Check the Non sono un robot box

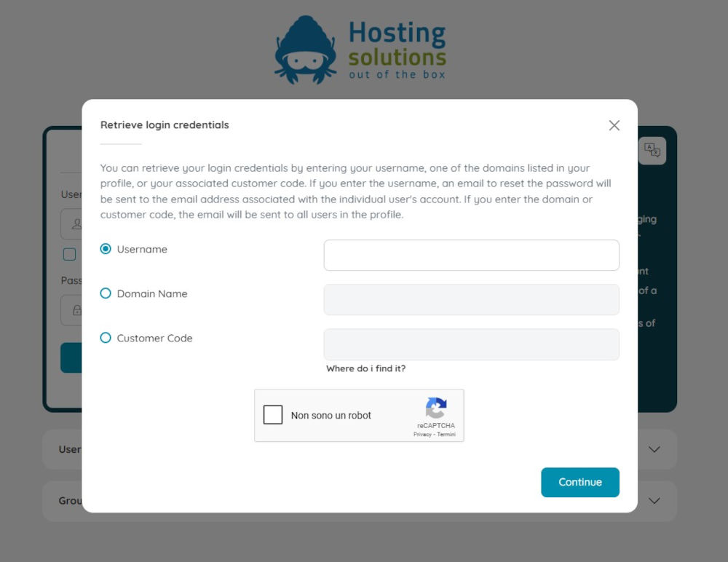coord(272,415)
